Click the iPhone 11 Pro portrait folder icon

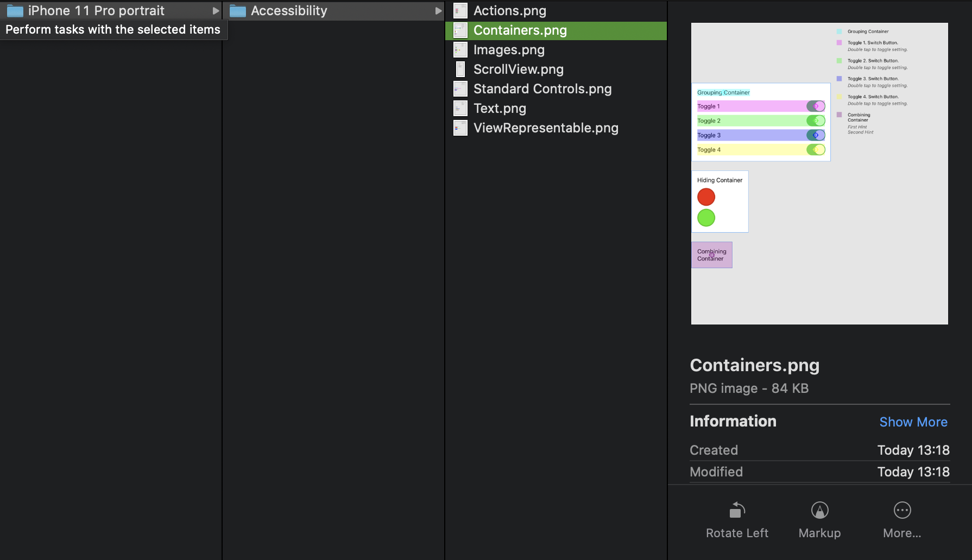click(x=15, y=11)
